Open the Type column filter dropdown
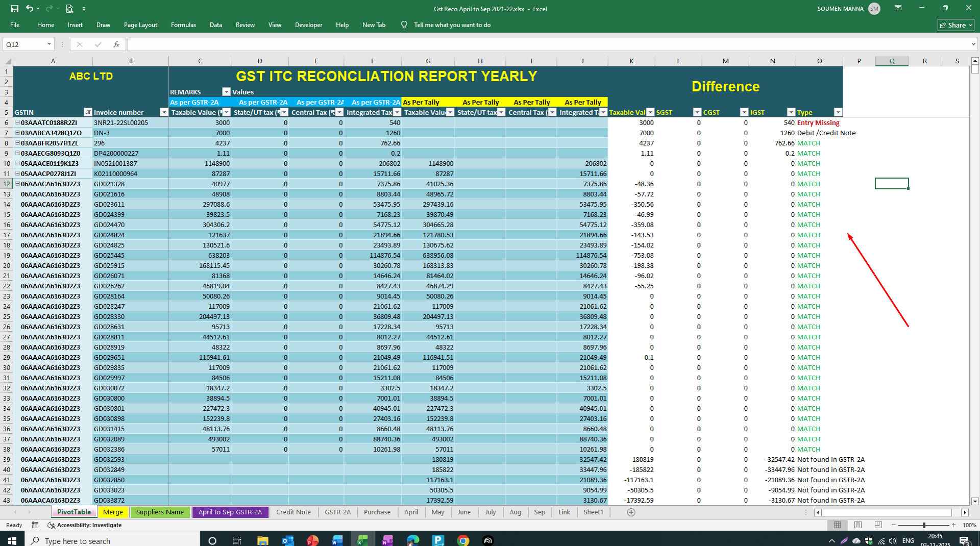This screenshot has width=980, height=546. (x=838, y=112)
